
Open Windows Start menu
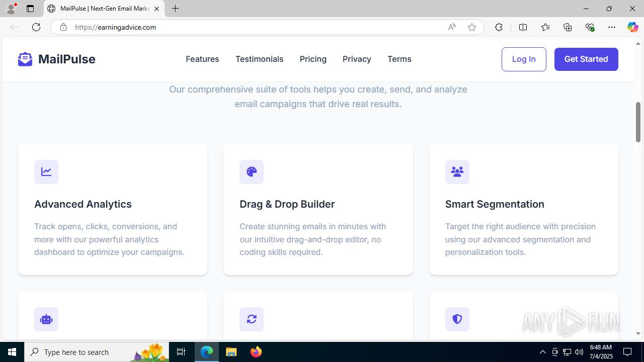tap(12, 352)
